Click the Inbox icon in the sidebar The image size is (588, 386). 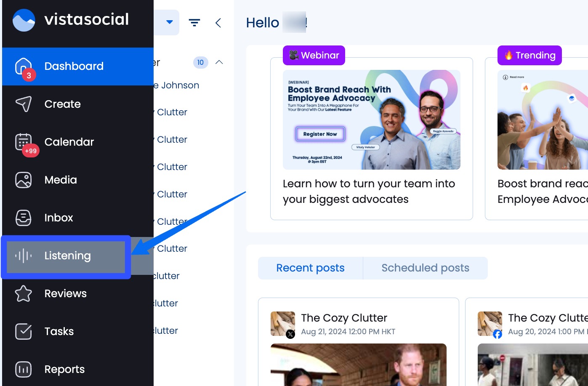23,218
